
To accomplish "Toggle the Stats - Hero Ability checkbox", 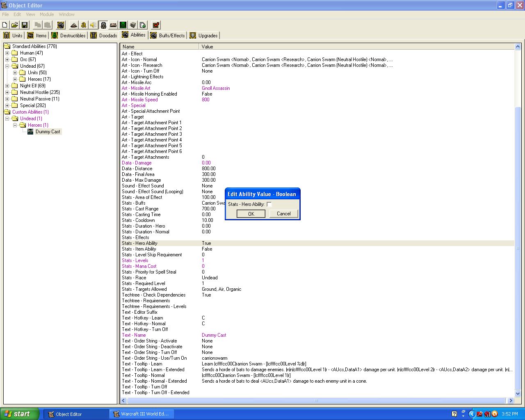I will coord(269,204).
